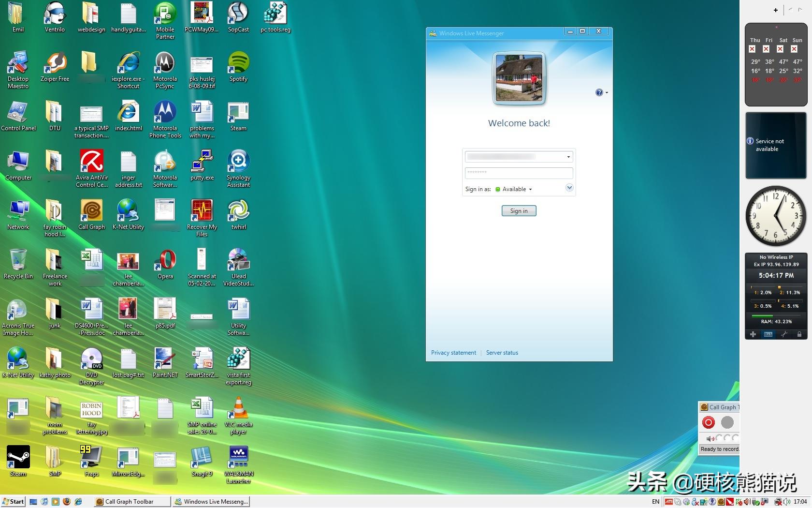Toggle the speaker icon in Call Graph toolbar
The image size is (812, 508).
click(x=710, y=438)
